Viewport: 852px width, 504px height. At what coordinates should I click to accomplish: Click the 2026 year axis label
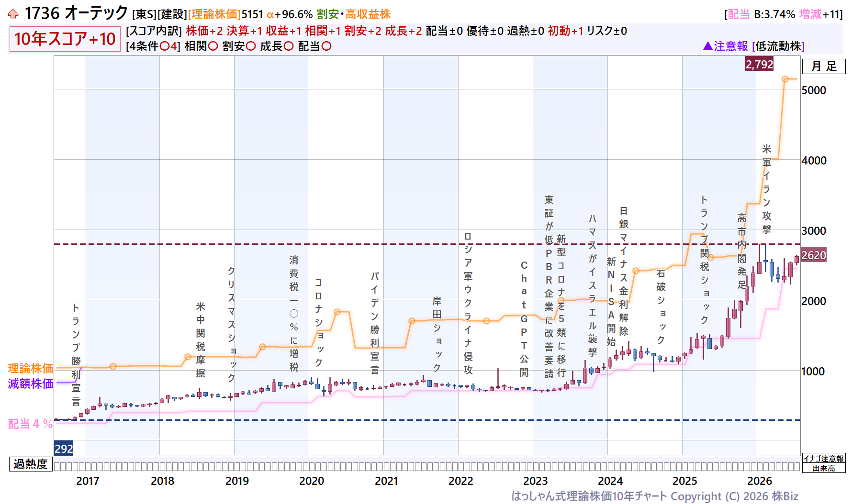[760, 481]
